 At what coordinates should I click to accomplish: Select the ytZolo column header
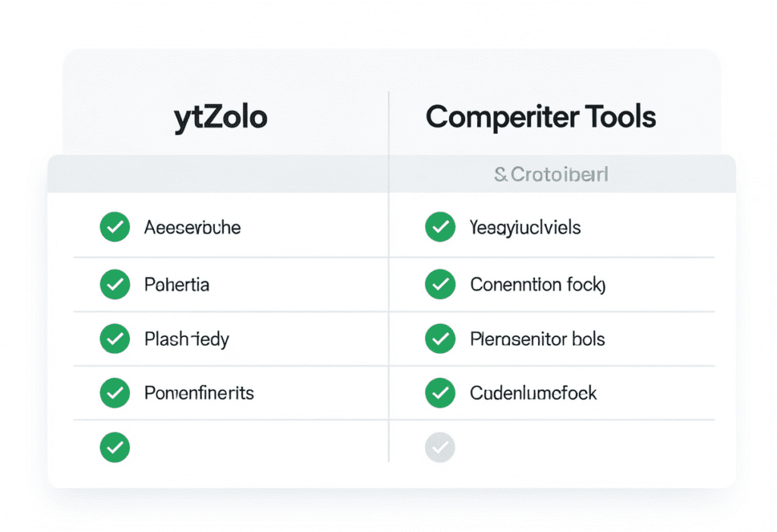tap(221, 118)
